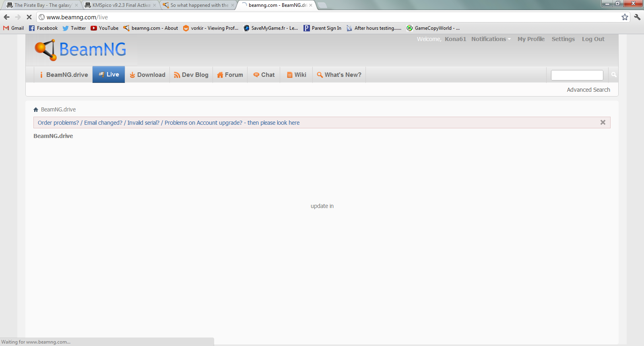Open the Dev Blog nav item
This screenshot has width=644, height=346.
[191, 75]
